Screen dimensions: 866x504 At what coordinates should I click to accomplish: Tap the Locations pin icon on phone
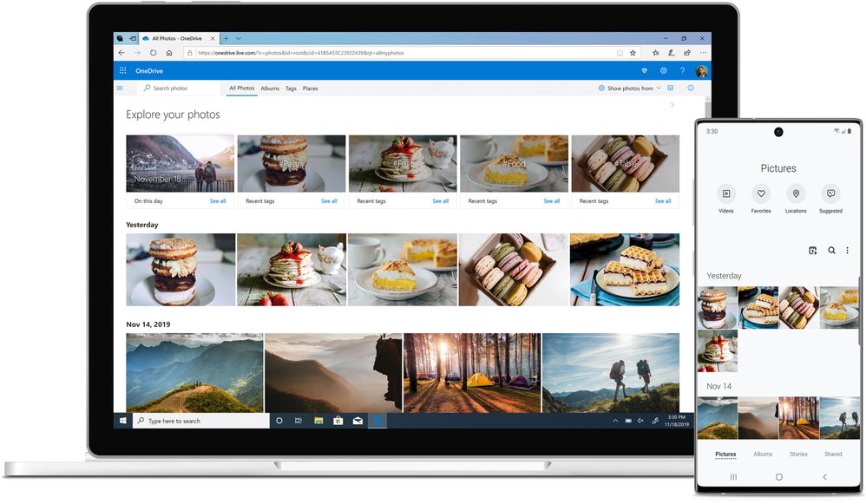pyautogui.click(x=796, y=193)
